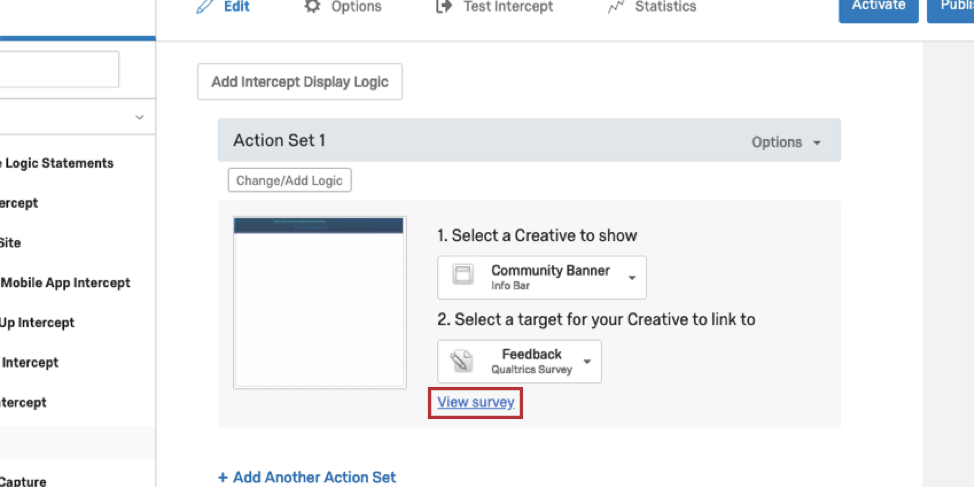Switch to the Test Intercept tab
The height and width of the screenshot is (487, 974).
507,7
